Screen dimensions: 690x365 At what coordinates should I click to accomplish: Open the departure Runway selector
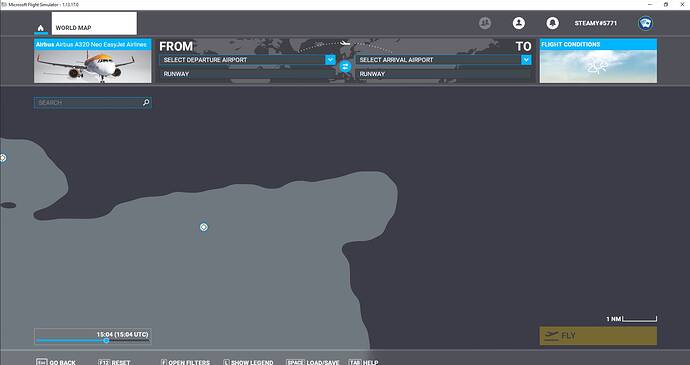pos(247,74)
